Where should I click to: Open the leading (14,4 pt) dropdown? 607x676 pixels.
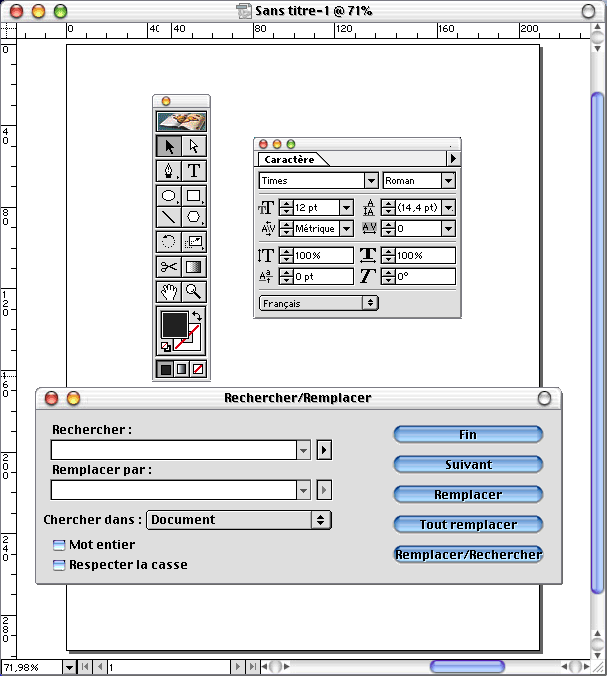click(x=448, y=208)
